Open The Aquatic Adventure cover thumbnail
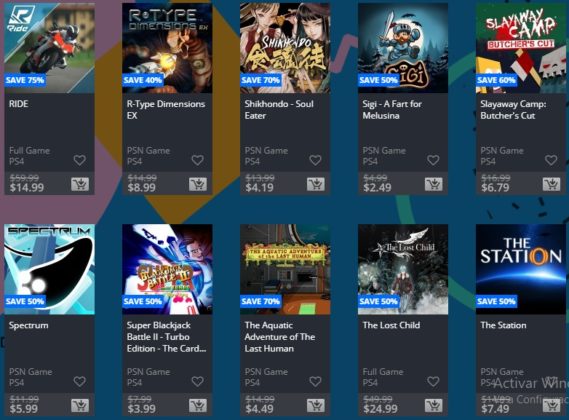This screenshot has height=420, width=569. coord(285,269)
